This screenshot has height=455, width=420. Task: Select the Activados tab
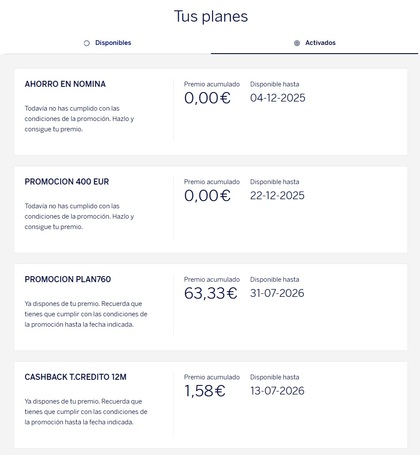click(x=314, y=43)
